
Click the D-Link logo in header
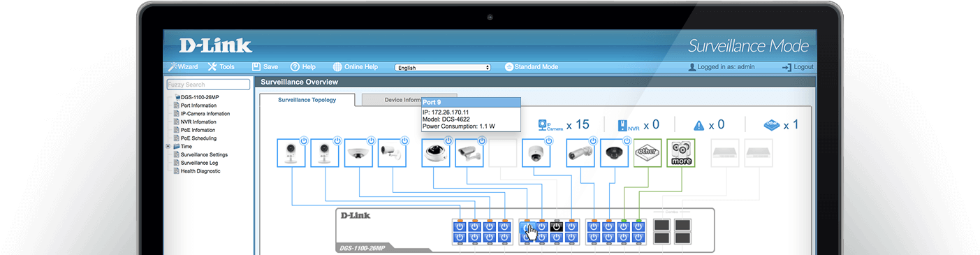pos(215,46)
